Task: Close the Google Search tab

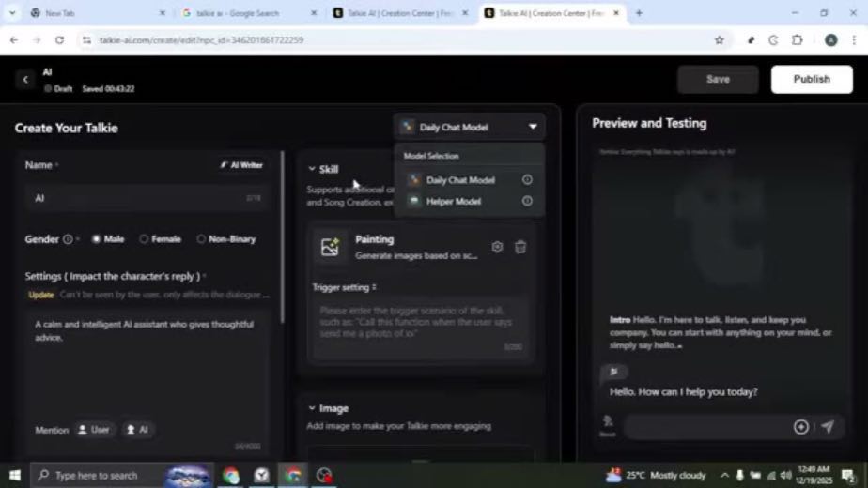Action: coord(314,13)
